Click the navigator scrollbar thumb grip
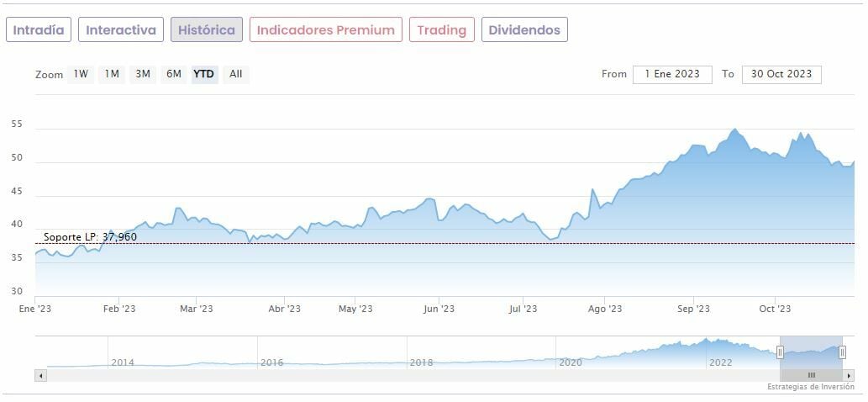 pyautogui.click(x=812, y=375)
